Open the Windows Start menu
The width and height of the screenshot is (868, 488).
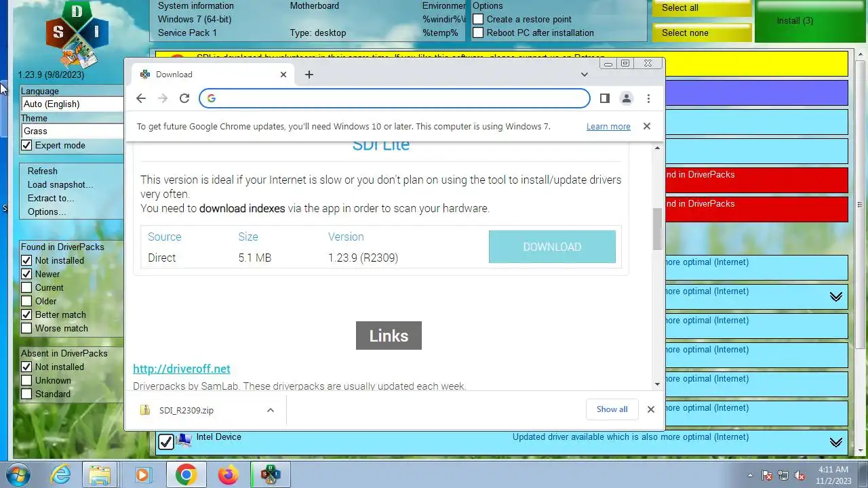17,474
